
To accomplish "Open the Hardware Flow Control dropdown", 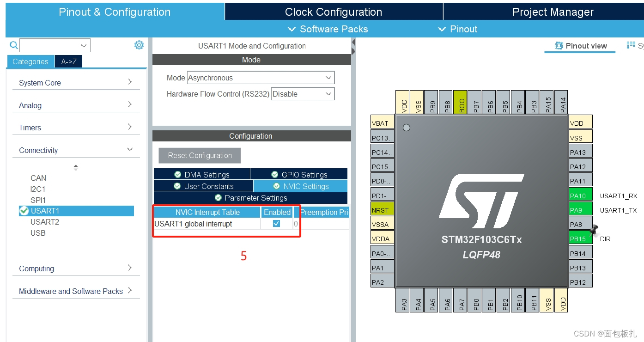I will (x=303, y=94).
